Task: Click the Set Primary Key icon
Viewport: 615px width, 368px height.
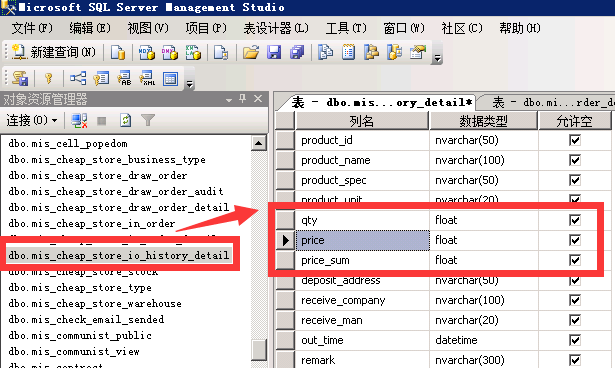Action: [x=49, y=78]
